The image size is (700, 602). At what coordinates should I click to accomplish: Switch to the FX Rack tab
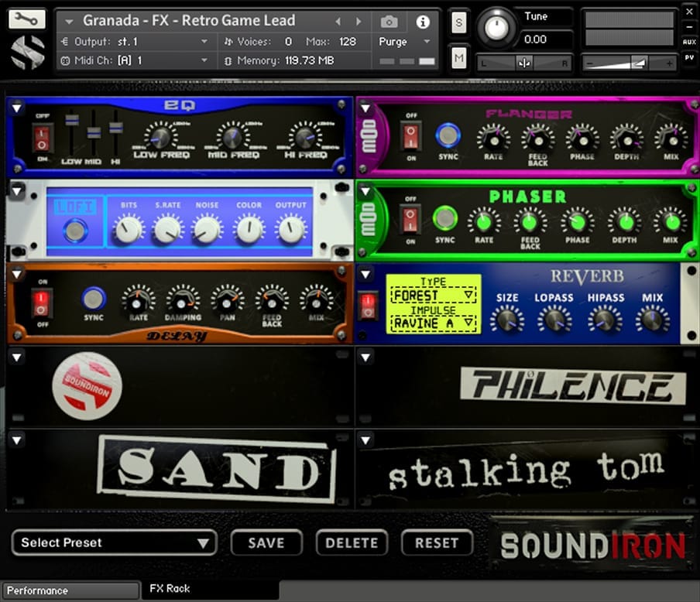[170, 589]
